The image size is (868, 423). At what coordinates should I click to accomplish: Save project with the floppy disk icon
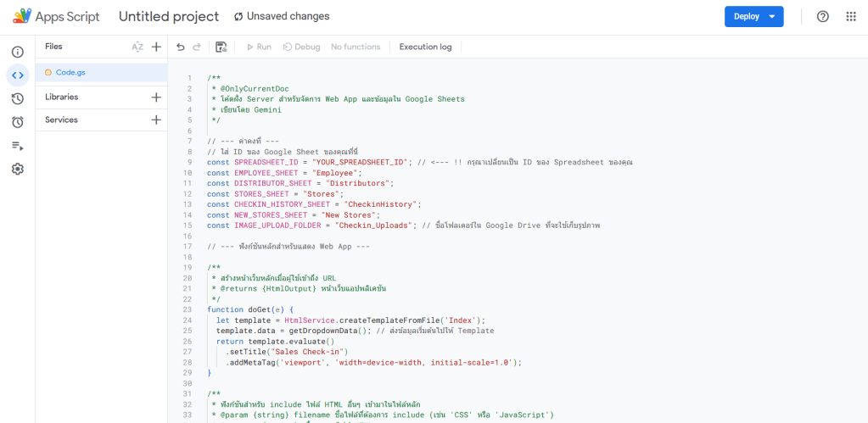point(221,47)
